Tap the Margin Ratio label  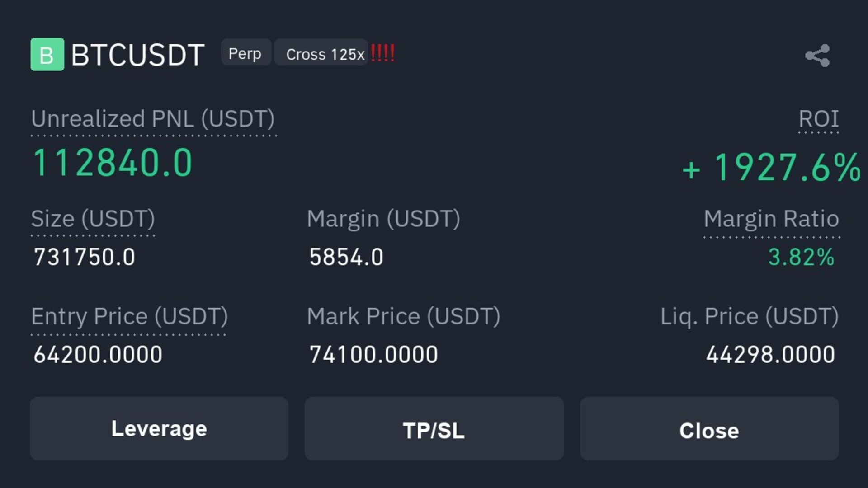pyautogui.click(x=771, y=219)
